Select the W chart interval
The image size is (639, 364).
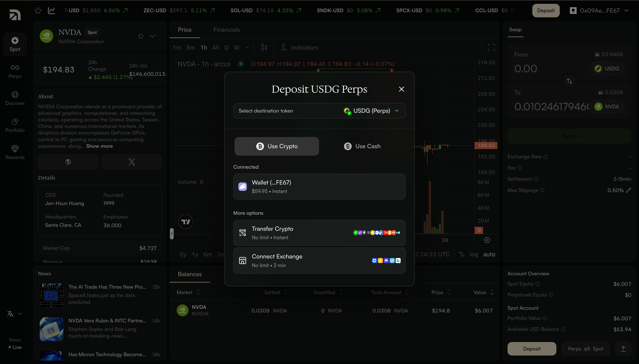pyautogui.click(x=236, y=48)
